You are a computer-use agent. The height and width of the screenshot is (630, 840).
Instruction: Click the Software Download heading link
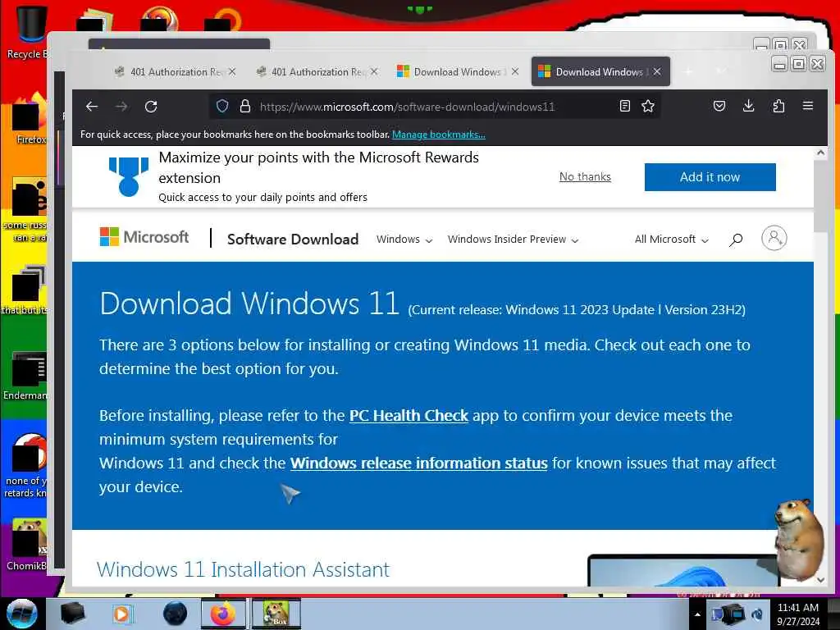[x=293, y=240]
